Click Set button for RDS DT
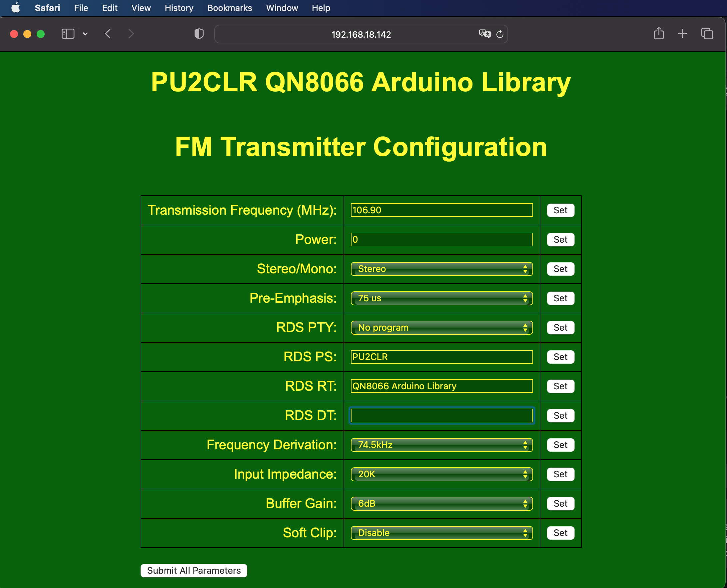 click(561, 416)
